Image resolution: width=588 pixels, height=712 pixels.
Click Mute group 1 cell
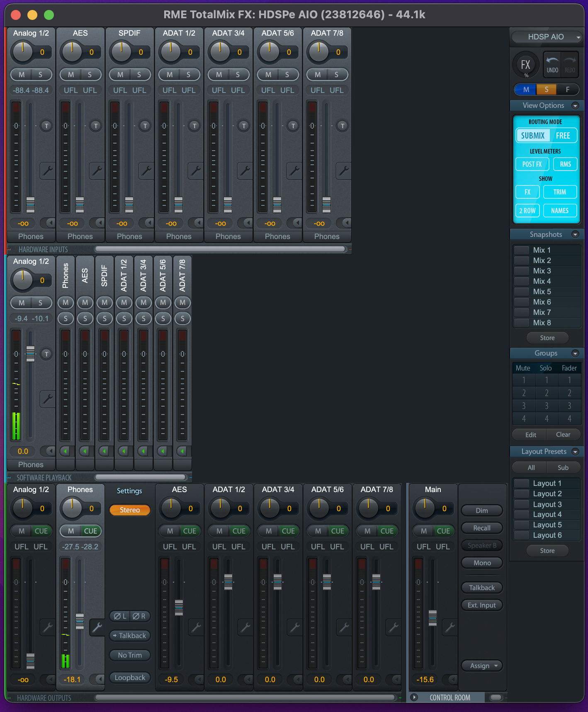point(524,380)
